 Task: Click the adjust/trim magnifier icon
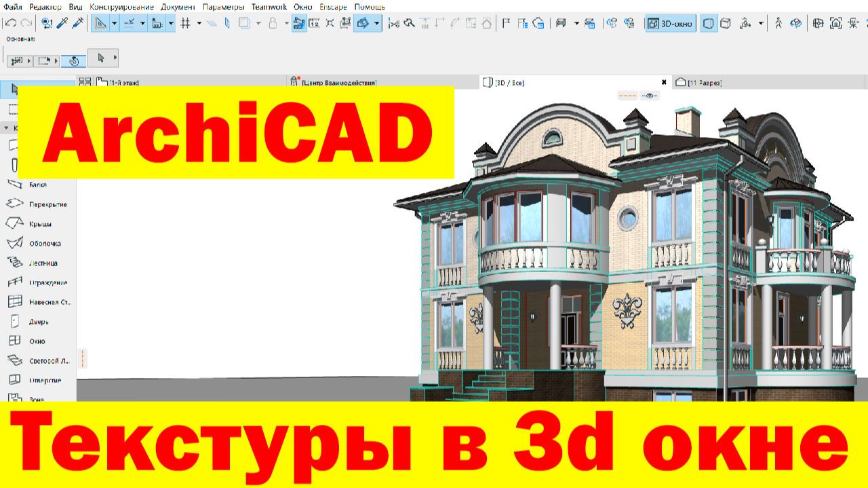coord(409,23)
